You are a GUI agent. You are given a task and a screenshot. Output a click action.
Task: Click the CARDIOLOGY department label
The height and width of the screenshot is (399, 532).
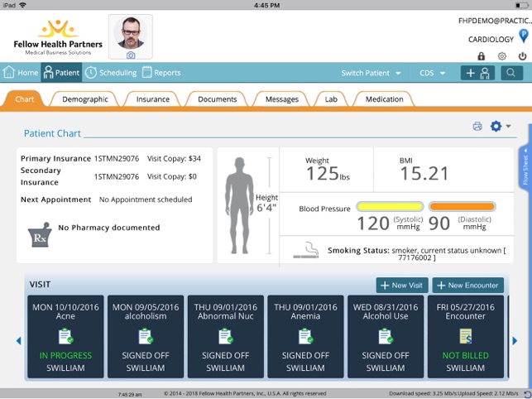click(491, 40)
